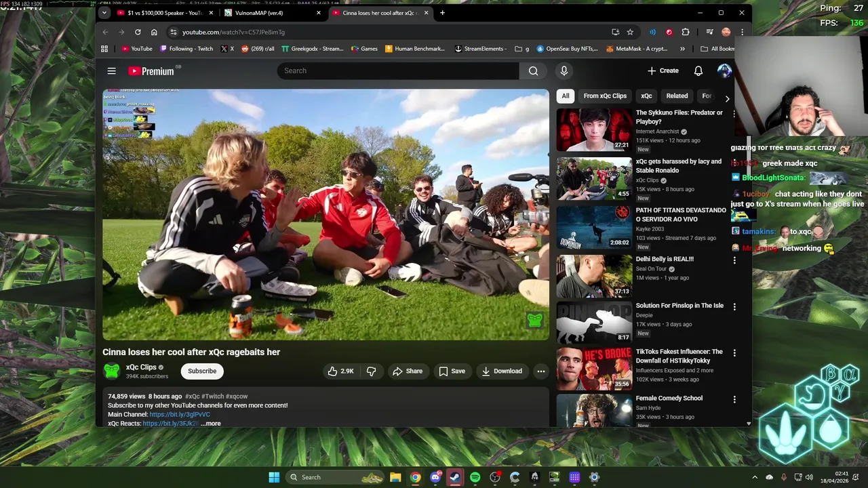Click the YouTube Premium logo
Image resolution: width=868 pixels, height=488 pixels.
[x=151, y=70]
